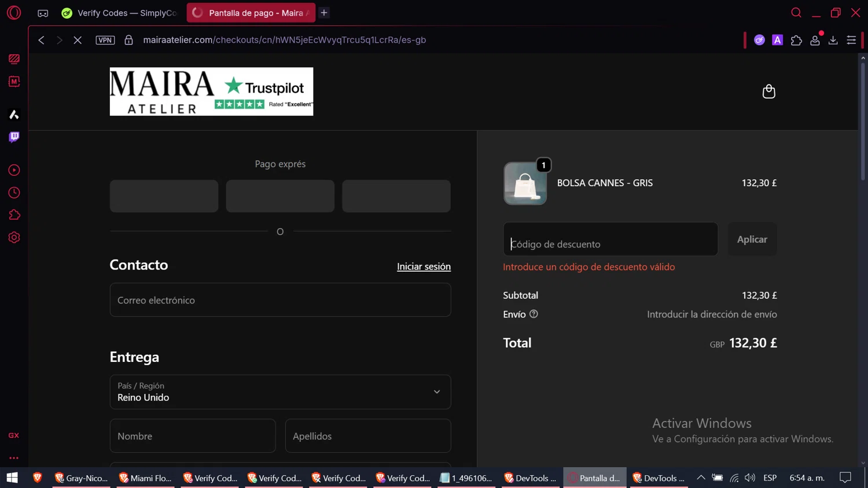Switch ESP input language indicator

pos(770,478)
